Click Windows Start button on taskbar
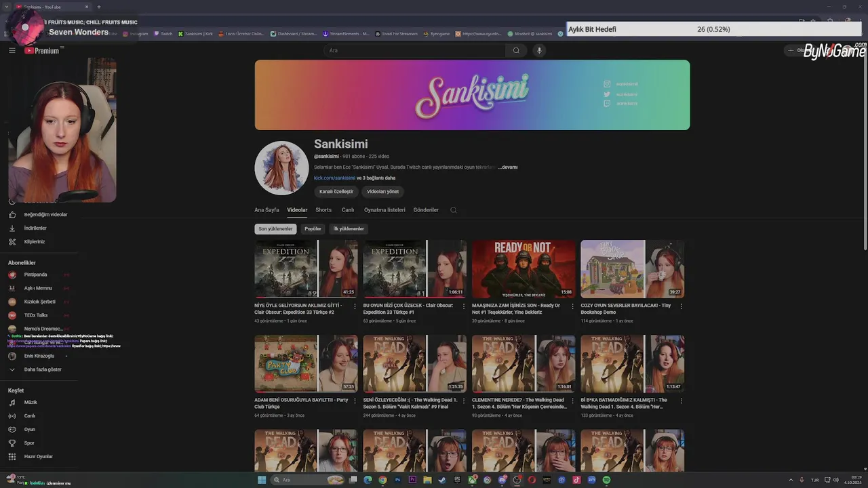 tap(262, 480)
